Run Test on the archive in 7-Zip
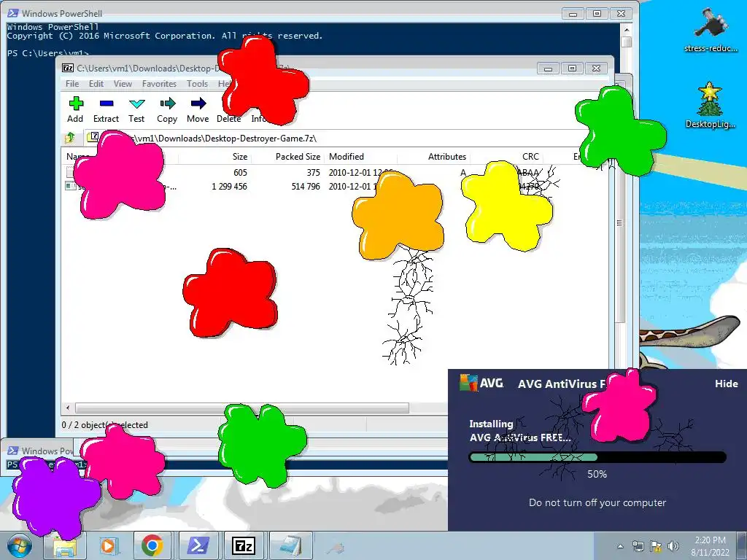 tap(136, 110)
